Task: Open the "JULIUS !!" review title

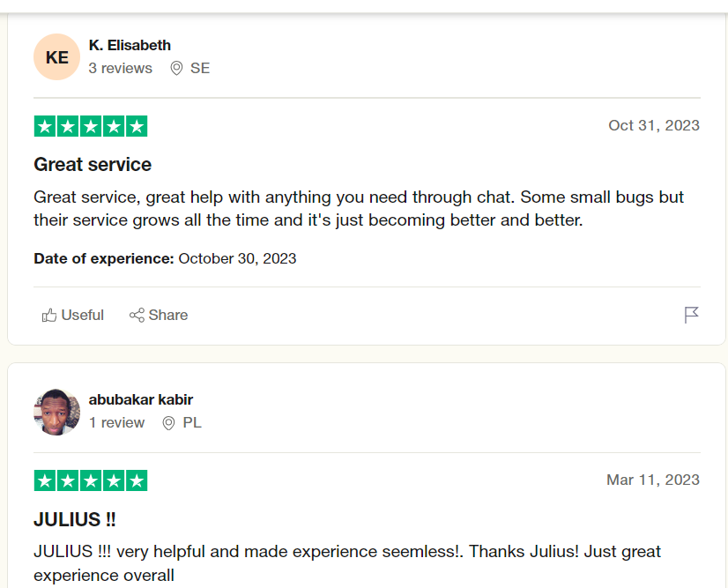Action: click(x=75, y=519)
